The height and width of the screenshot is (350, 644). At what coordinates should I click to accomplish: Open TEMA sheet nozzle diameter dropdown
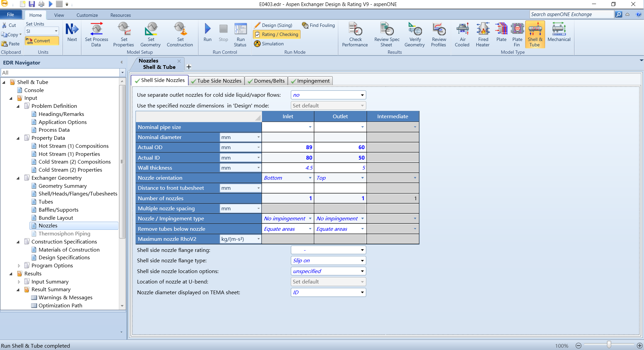[x=362, y=293]
